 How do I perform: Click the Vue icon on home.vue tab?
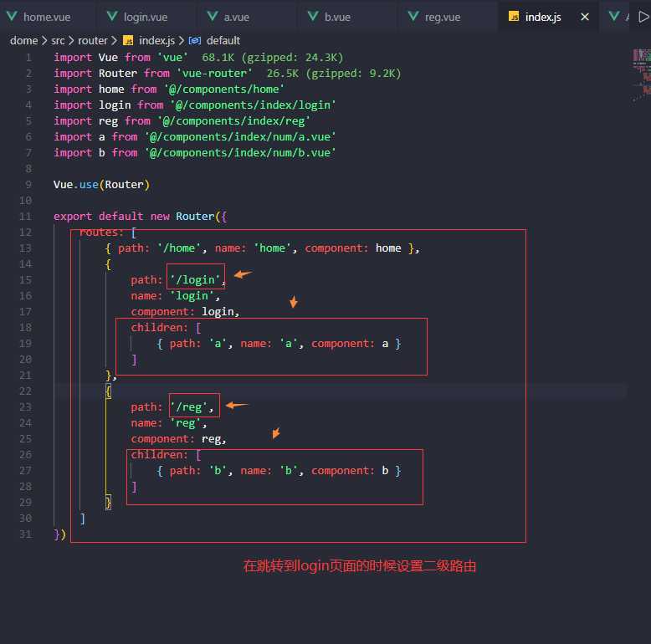12,16
